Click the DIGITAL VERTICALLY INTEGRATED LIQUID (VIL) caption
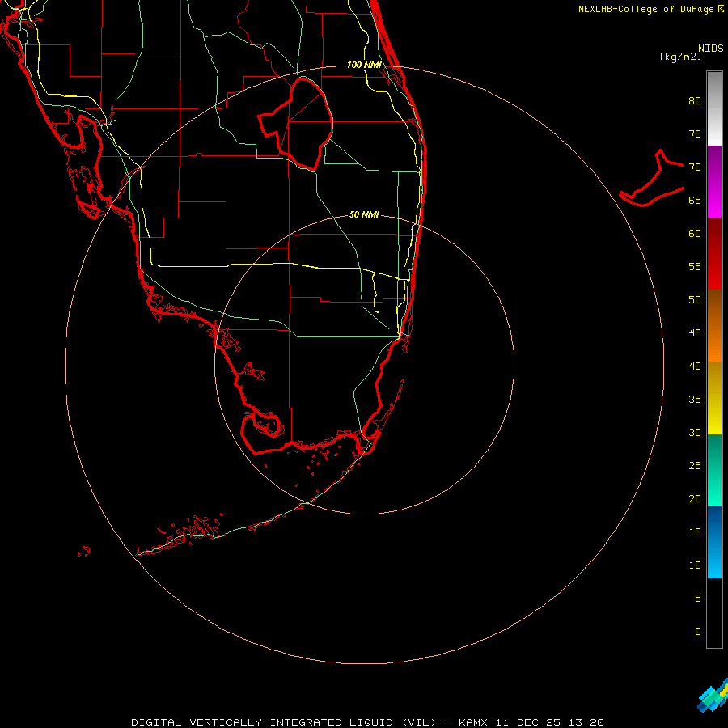This screenshot has height=728, width=728. [x=284, y=722]
